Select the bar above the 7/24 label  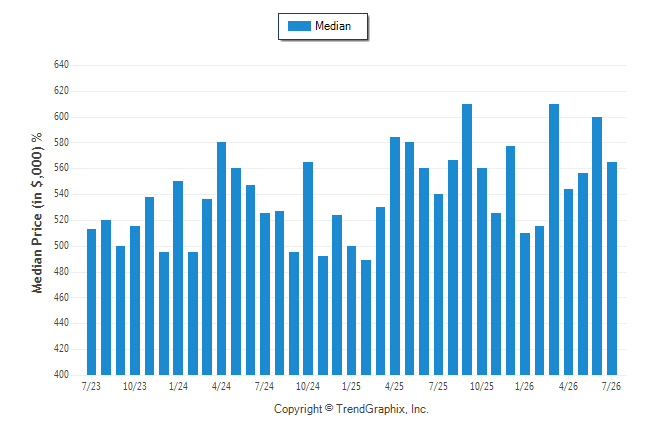pos(265,294)
